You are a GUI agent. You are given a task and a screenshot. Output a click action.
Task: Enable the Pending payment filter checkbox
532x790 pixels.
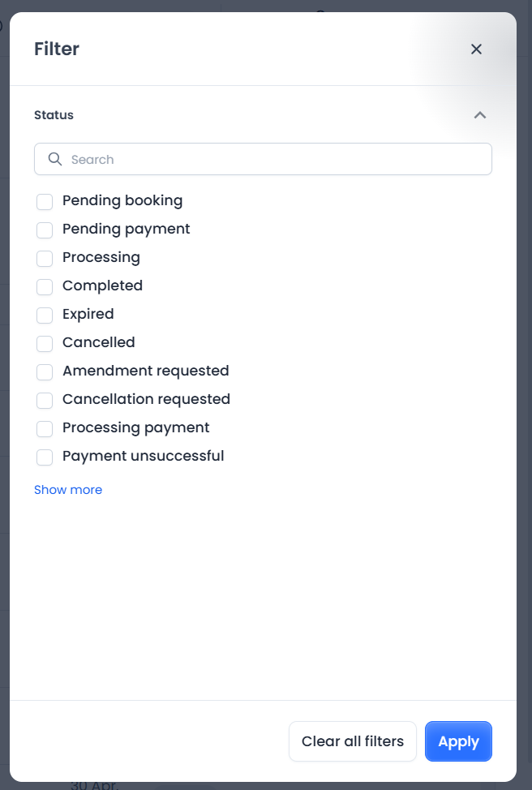coord(45,230)
